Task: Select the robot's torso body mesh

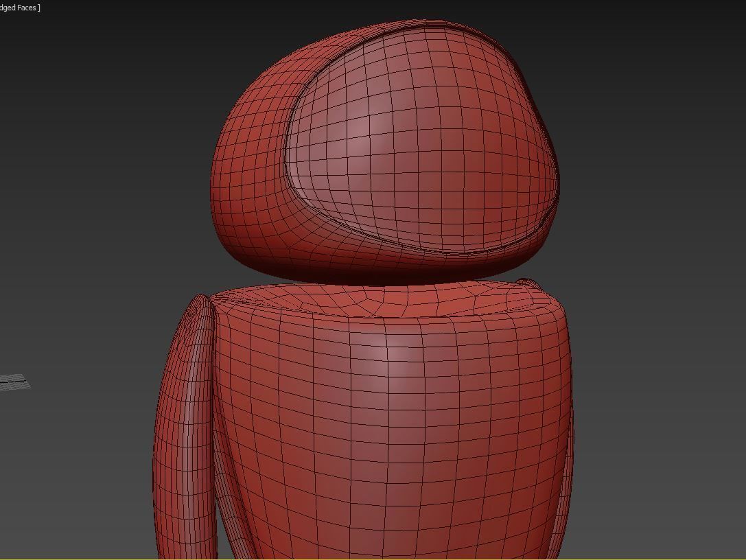Action: coord(393,421)
